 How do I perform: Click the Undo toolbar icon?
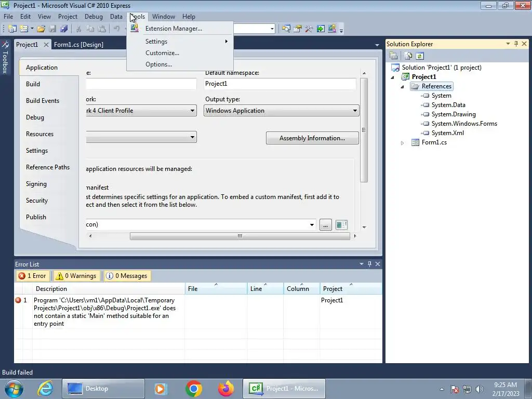click(x=116, y=29)
